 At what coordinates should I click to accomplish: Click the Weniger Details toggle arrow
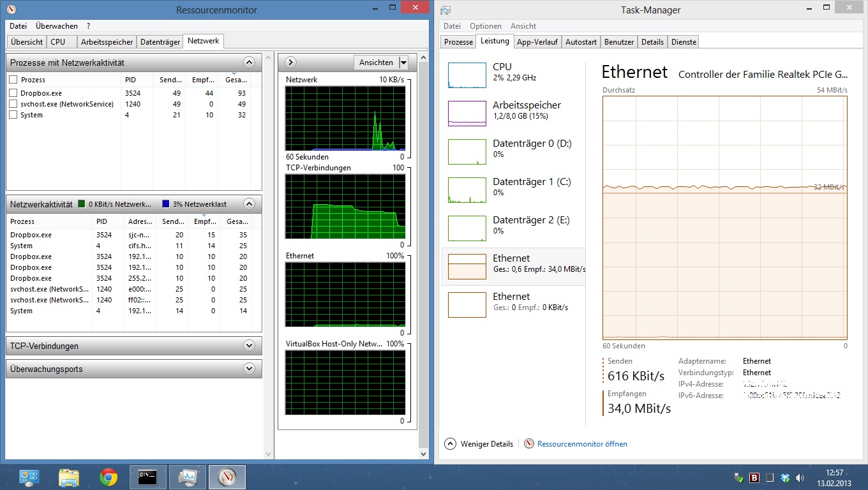click(450, 443)
